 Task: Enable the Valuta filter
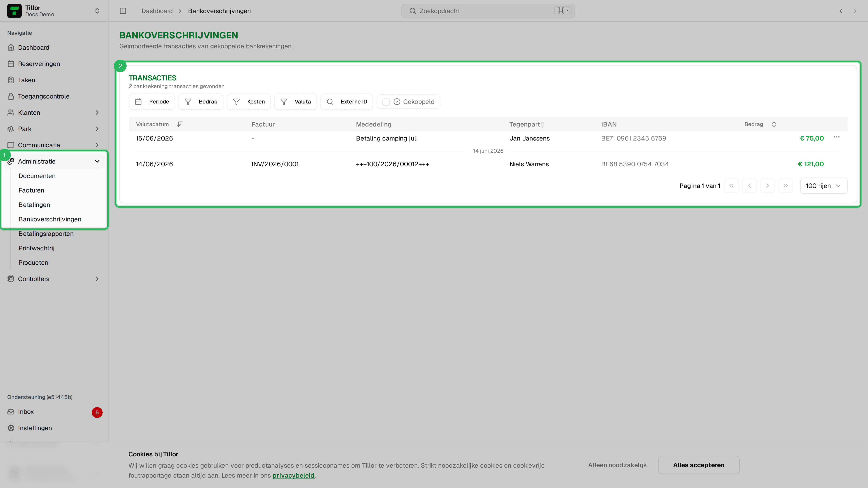tap(295, 102)
